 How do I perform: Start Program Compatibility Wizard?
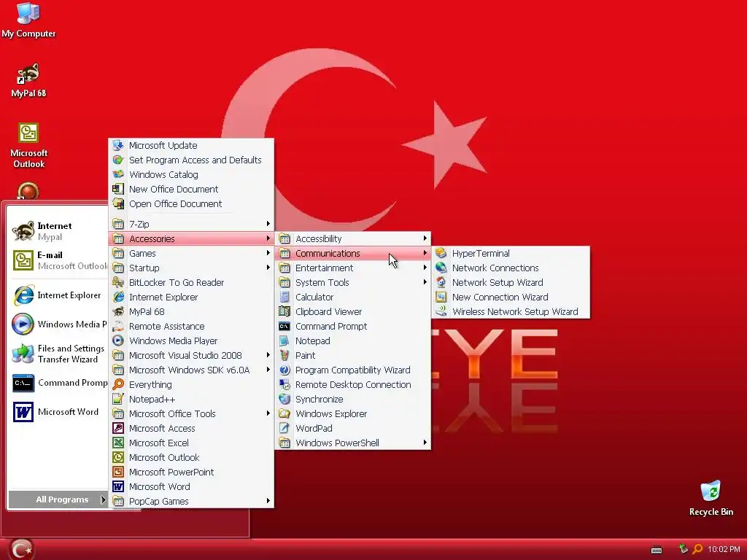point(353,370)
